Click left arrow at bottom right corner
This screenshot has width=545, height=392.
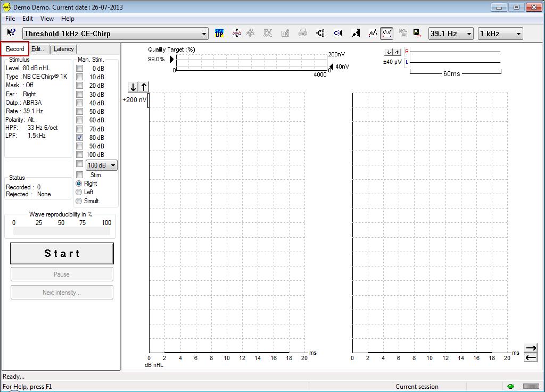tap(531, 357)
